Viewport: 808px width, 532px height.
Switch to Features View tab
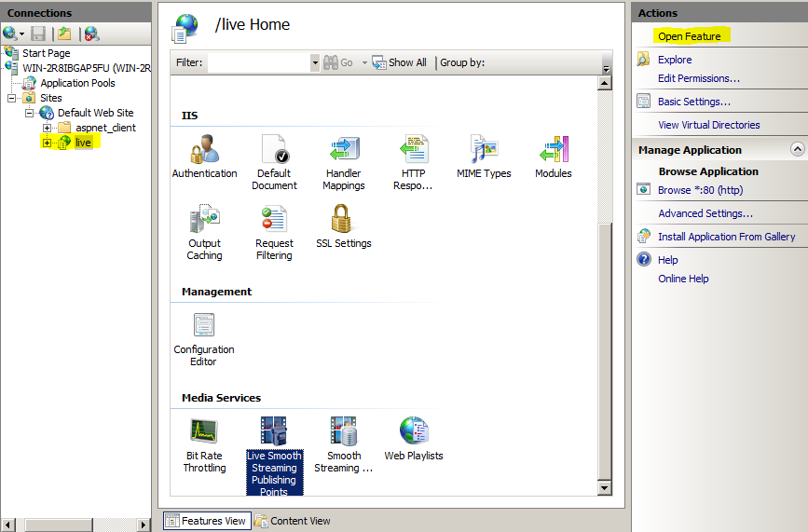pyautogui.click(x=207, y=521)
